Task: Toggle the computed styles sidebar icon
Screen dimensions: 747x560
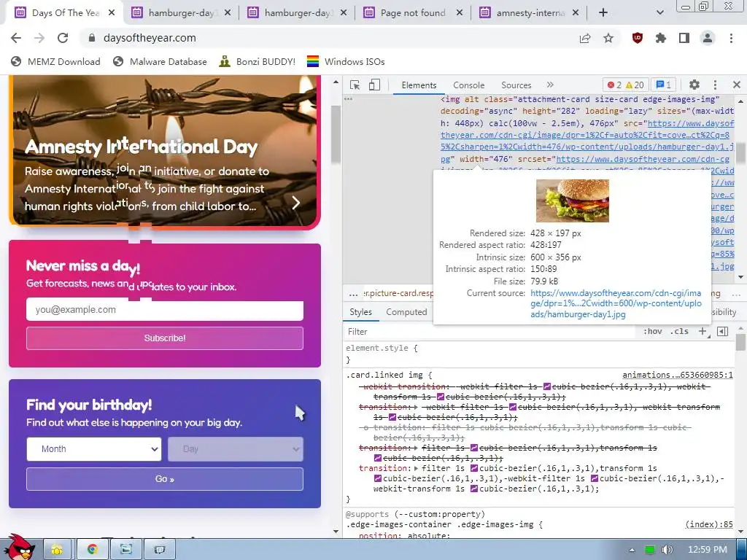Action: point(722,332)
